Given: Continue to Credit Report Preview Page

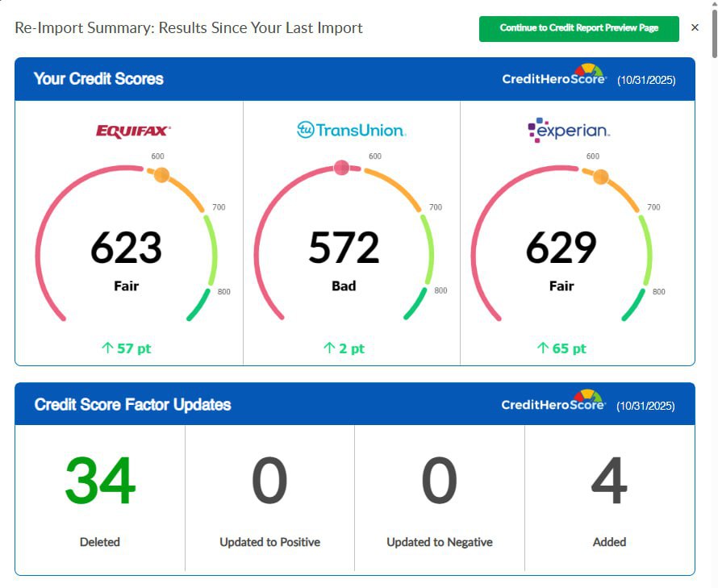Looking at the screenshot, I should (x=578, y=28).
